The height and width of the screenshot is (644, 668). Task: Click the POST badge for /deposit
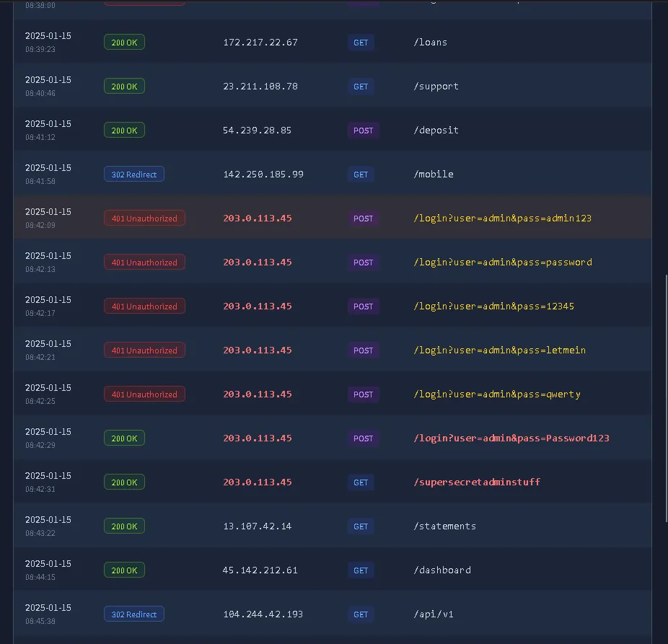pos(363,131)
